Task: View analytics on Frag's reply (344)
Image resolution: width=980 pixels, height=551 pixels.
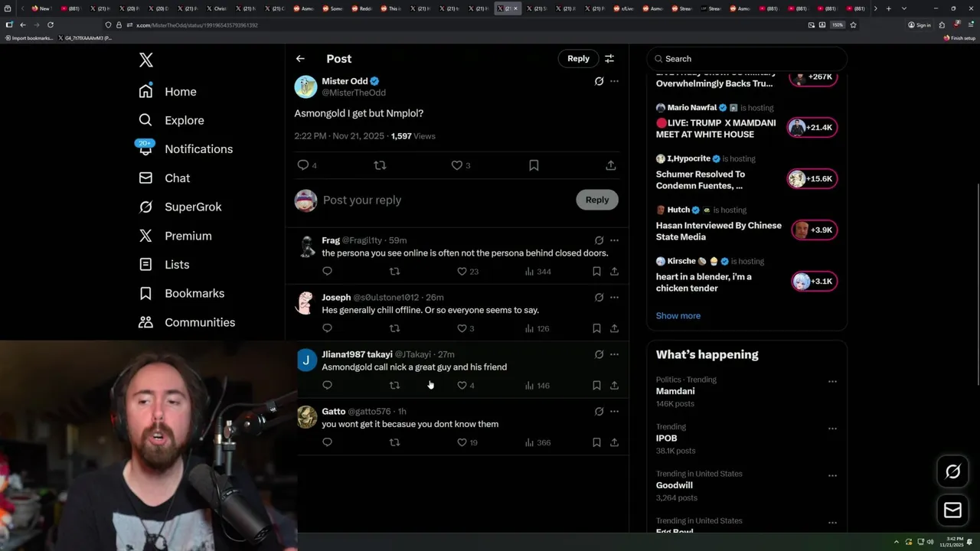Action: click(537, 272)
